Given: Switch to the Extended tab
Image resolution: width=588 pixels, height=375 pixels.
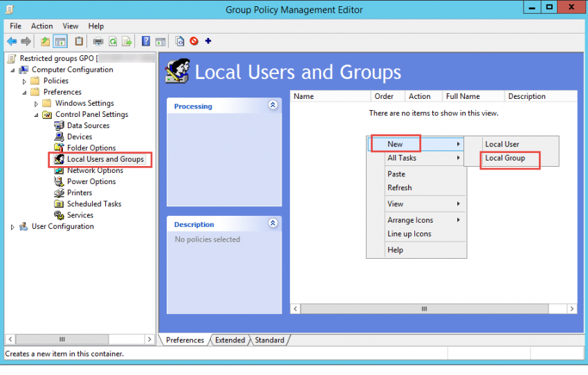Looking at the screenshot, I should tap(230, 340).
